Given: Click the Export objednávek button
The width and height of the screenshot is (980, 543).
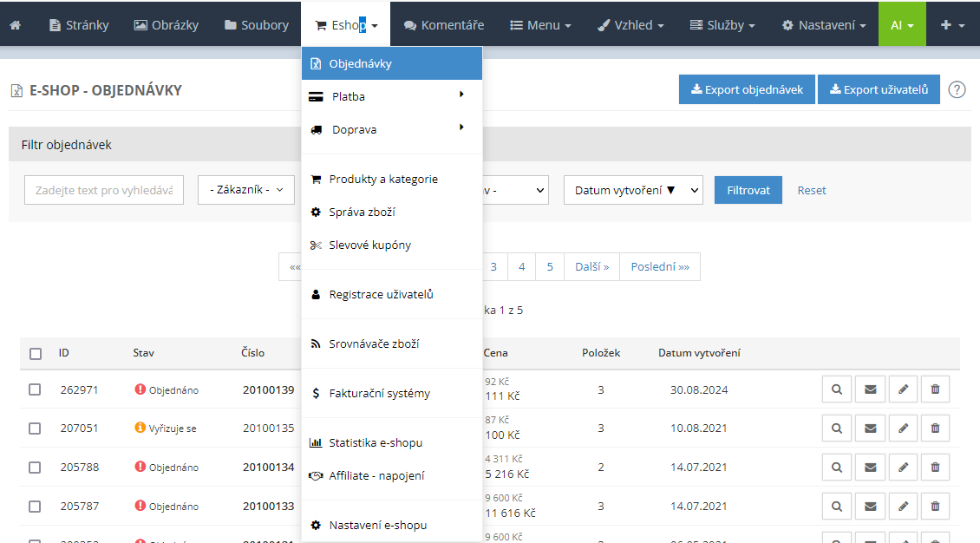Looking at the screenshot, I should click(x=747, y=89).
